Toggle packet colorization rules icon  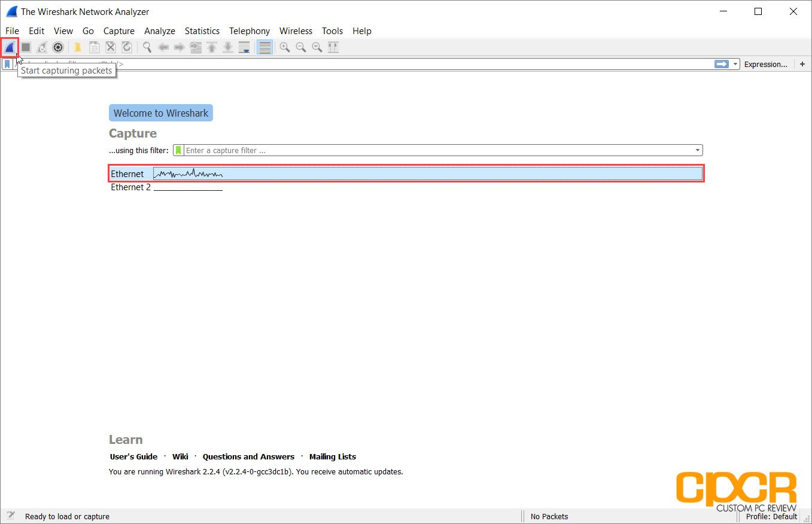pyautogui.click(x=264, y=47)
